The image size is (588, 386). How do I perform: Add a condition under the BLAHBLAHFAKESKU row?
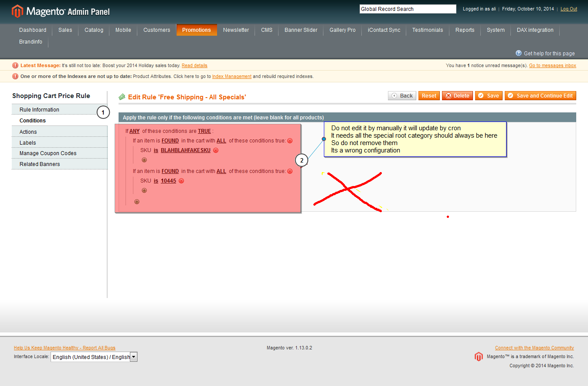click(x=144, y=160)
